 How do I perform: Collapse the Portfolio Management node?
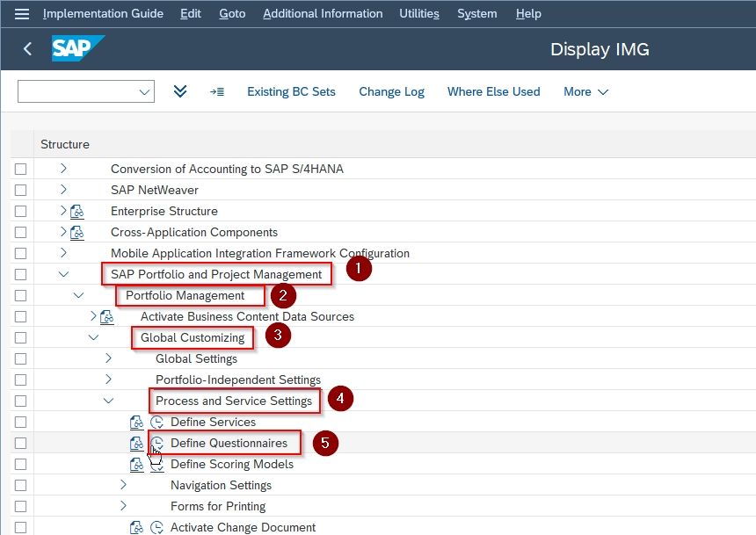(x=78, y=295)
